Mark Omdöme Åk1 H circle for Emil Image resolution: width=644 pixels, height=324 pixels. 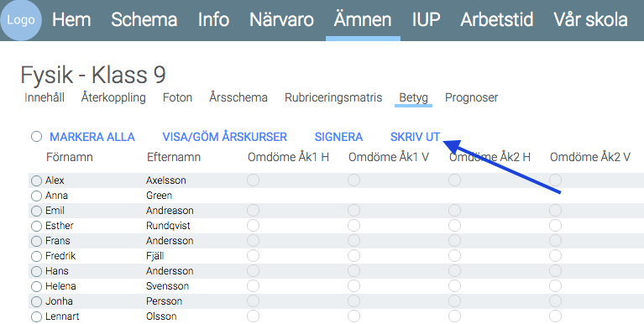(x=253, y=210)
